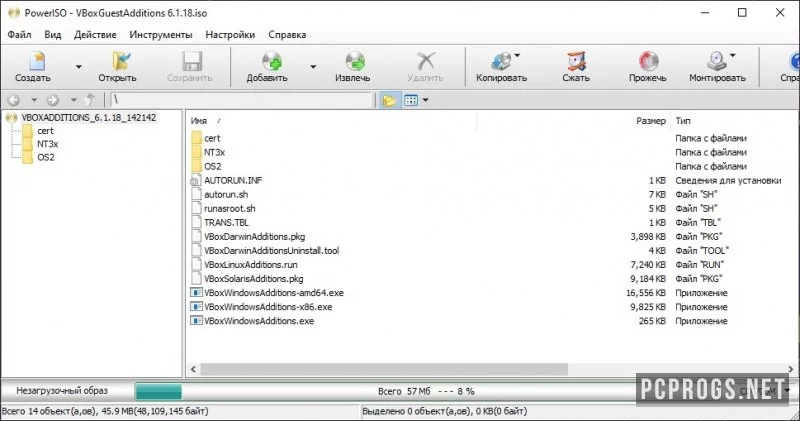Open the Справка menu
Image resolution: width=800 pixels, height=421 pixels.
tap(287, 35)
